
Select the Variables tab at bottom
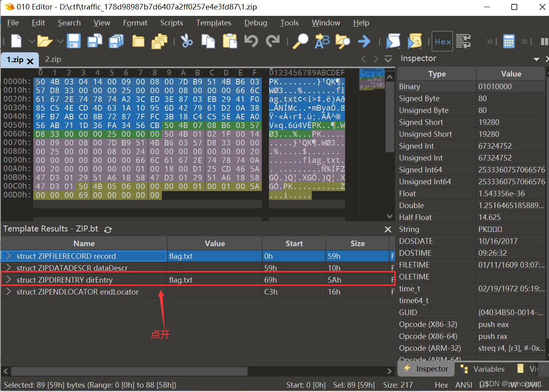point(483,369)
